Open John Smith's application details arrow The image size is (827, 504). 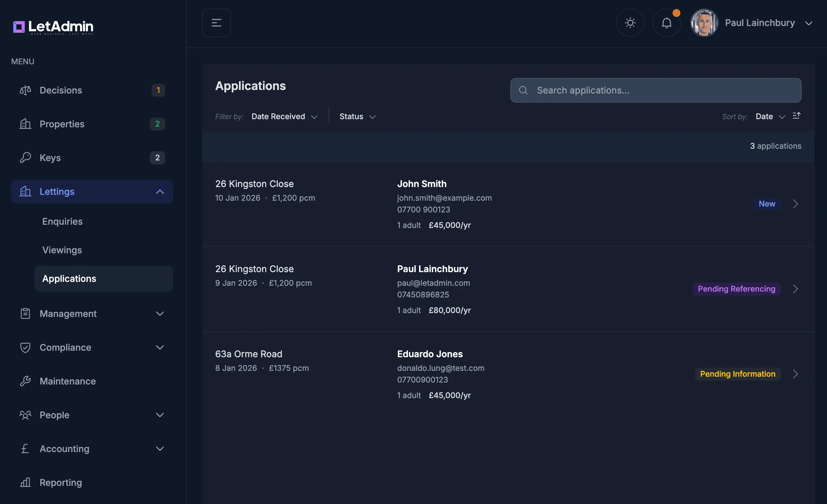coord(795,204)
